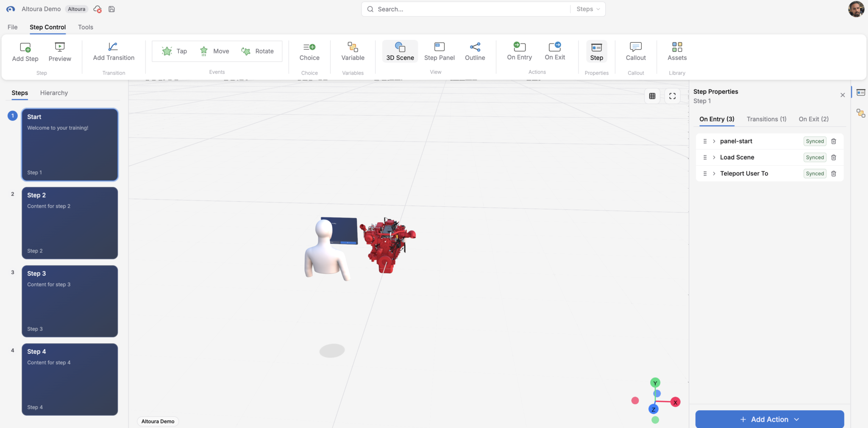This screenshot has width=868, height=428.
Task: Click the cloud sync error icon
Action: tap(97, 9)
